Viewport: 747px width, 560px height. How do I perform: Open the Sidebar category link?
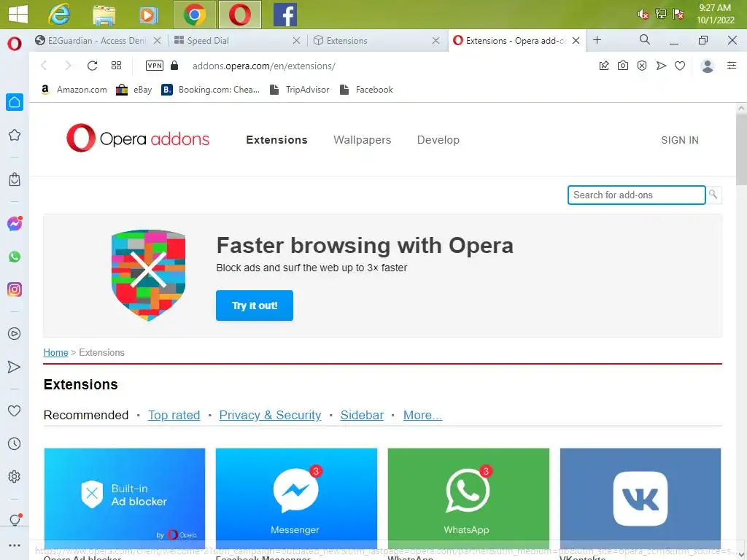point(362,415)
